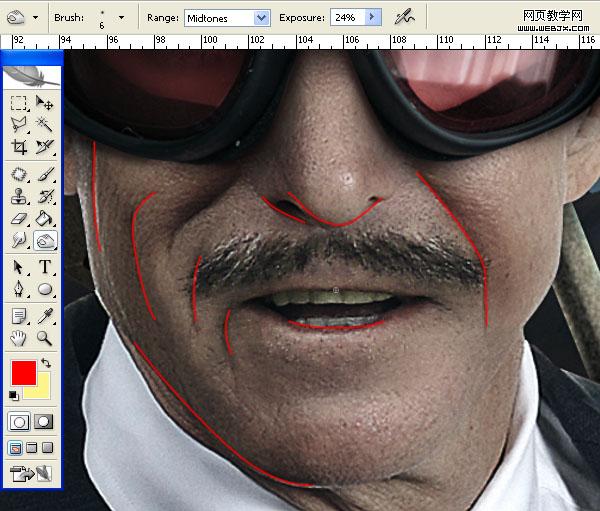Select the Paint Bucket tool

click(45, 218)
